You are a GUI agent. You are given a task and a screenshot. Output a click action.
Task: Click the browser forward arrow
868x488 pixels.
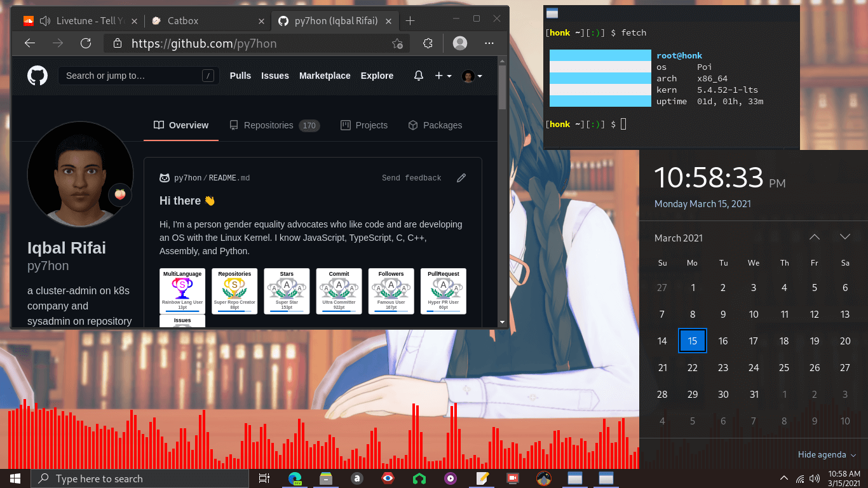(x=58, y=43)
